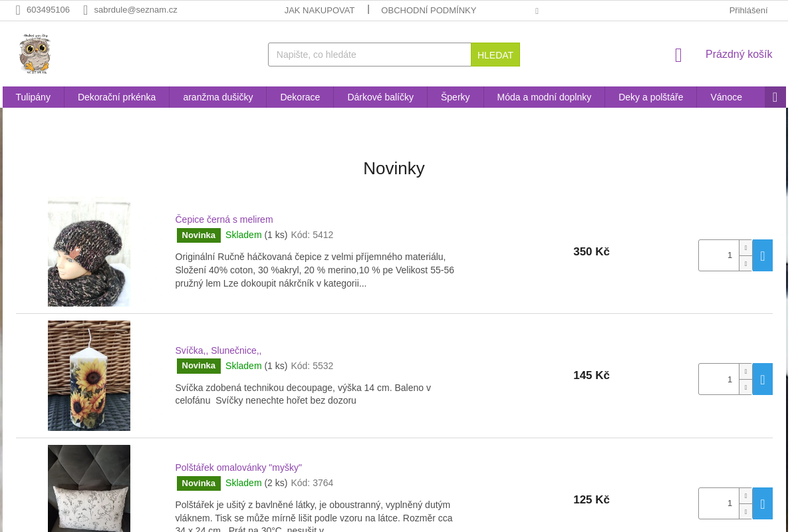798x532 pixels.
Task: Open Polštářek omalovánky "myšky" product link
Action: (239, 467)
